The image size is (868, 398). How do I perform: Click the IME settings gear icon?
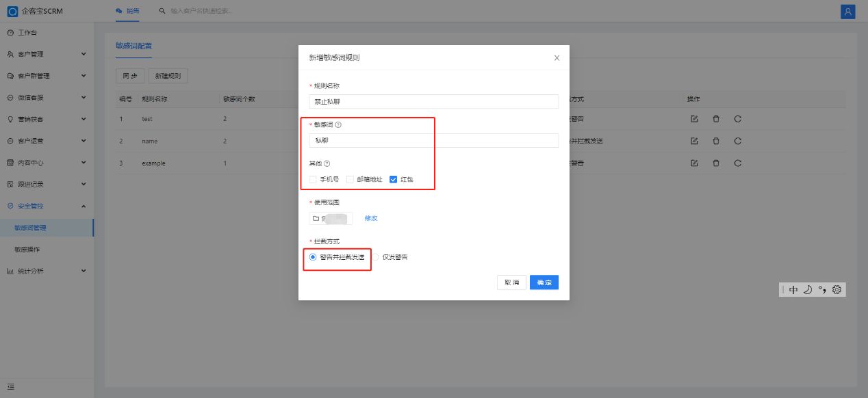tap(837, 289)
